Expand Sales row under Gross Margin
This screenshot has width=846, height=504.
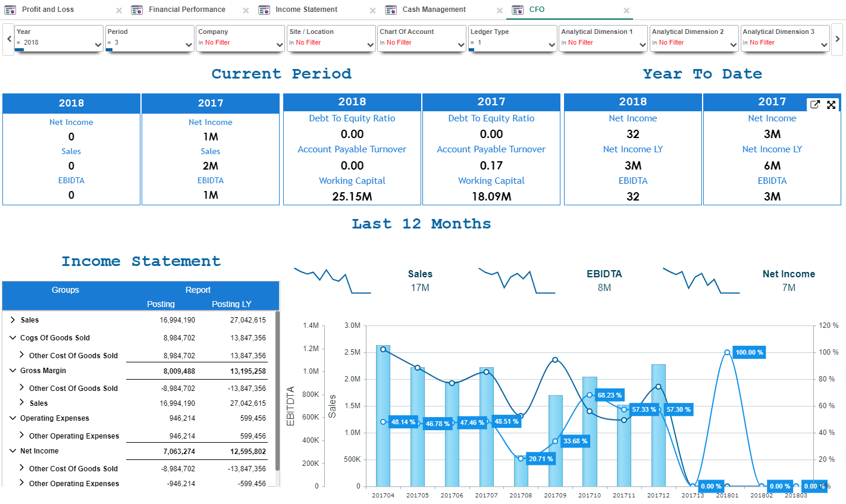tap(22, 402)
